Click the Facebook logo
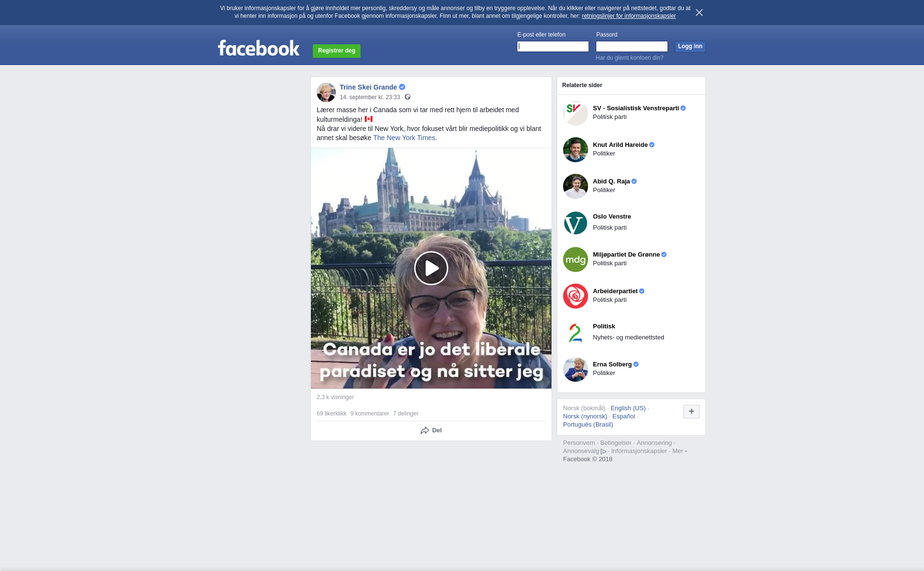 pos(259,48)
